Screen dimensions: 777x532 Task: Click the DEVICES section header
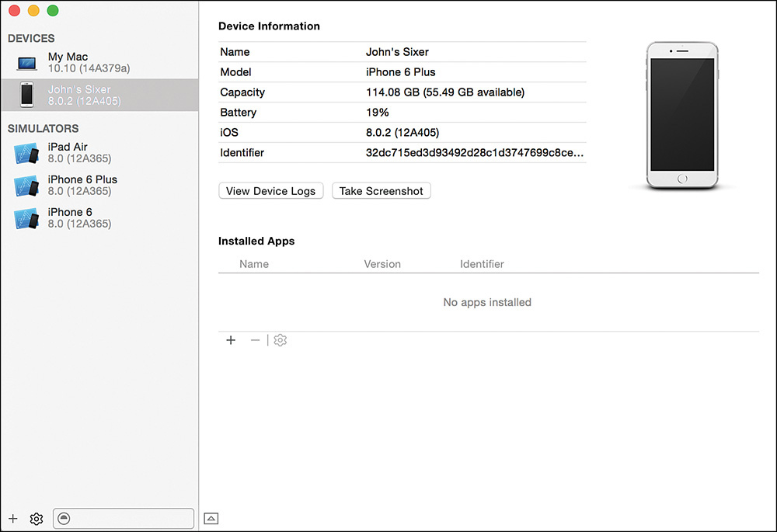pos(31,38)
